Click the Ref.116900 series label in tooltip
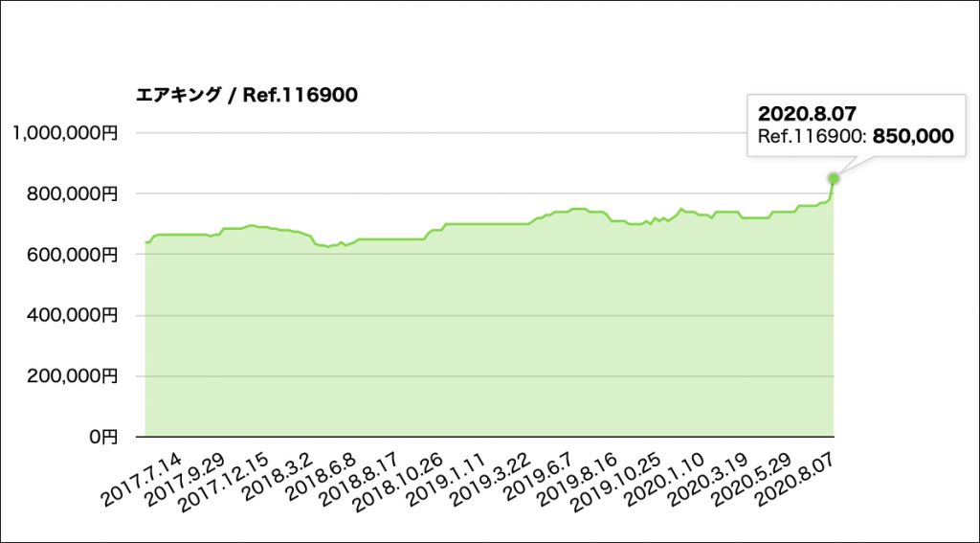This screenshot has width=980, height=543. tap(813, 136)
